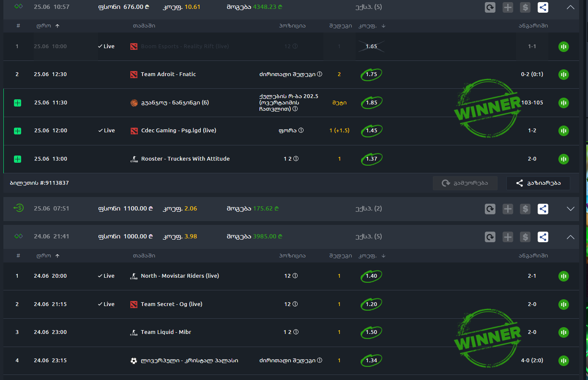Click the plus icon on the 25.06 10:57 ticket
Image resolution: width=588 pixels, height=380 pixels.
[x=508, y=7]
